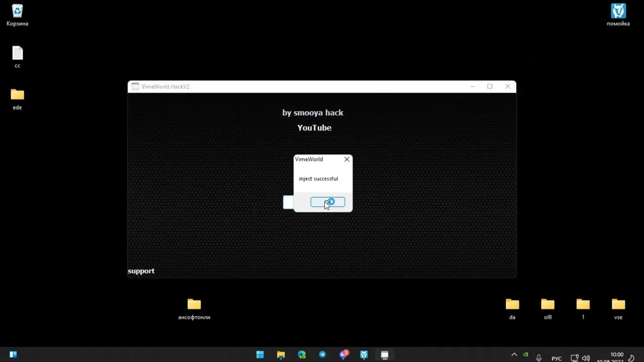Minimize the VimeWorld HackV2 window
Screen dimensions: 644x362
tap(472, 86)
